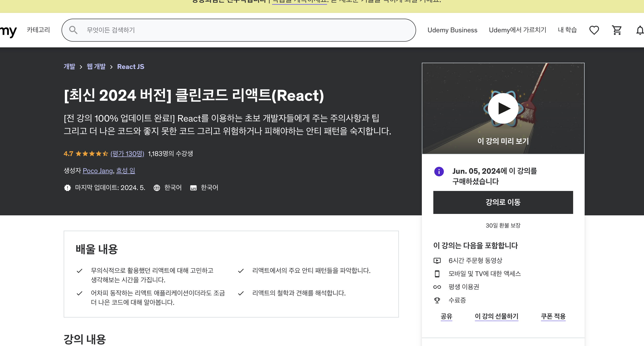Click the 강의 내용 heading
The width and height of the screenshot is (644, 346).
point(85,340)
